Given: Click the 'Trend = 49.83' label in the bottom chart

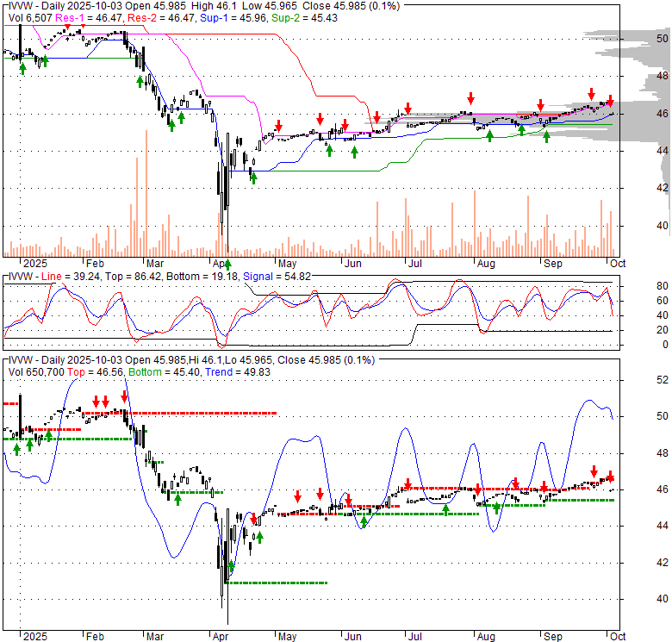Looking at the screenshot, I should click(238, 372).
